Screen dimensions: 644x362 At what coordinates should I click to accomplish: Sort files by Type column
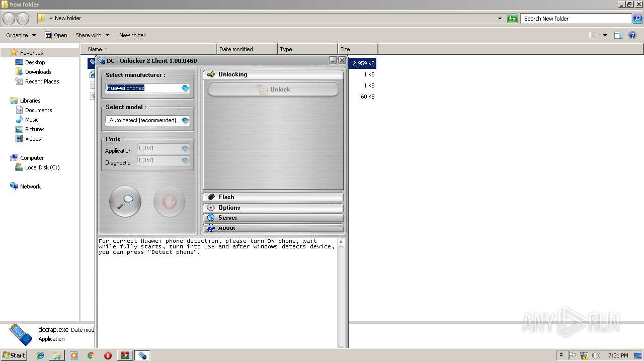pos(307,49)
